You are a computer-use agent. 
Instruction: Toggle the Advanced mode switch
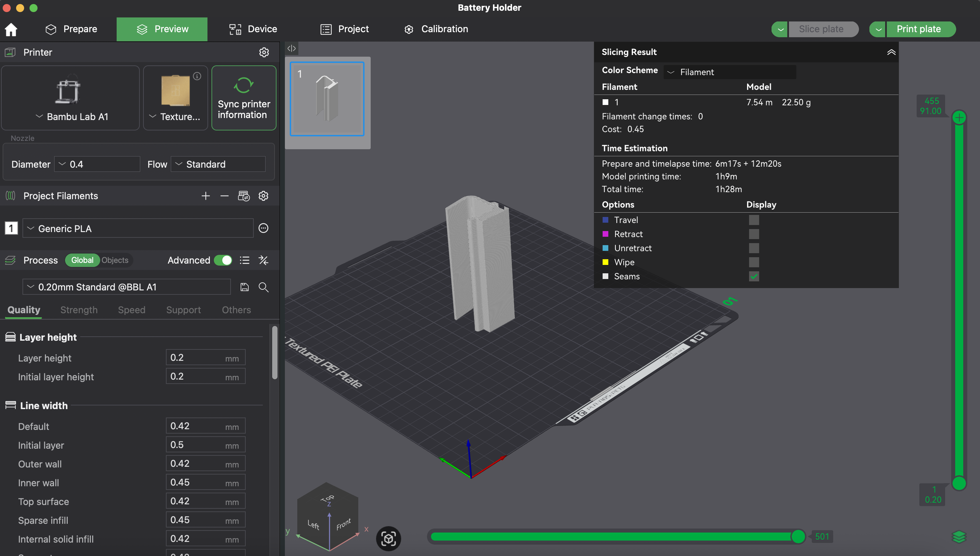pos(223,261)
